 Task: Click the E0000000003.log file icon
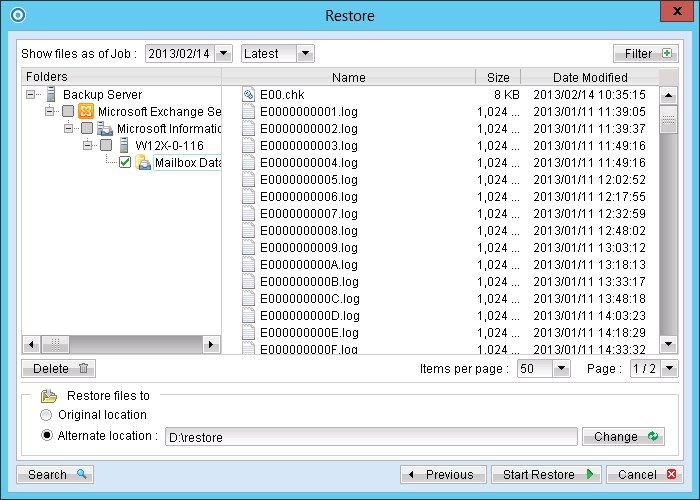(248, 146)
